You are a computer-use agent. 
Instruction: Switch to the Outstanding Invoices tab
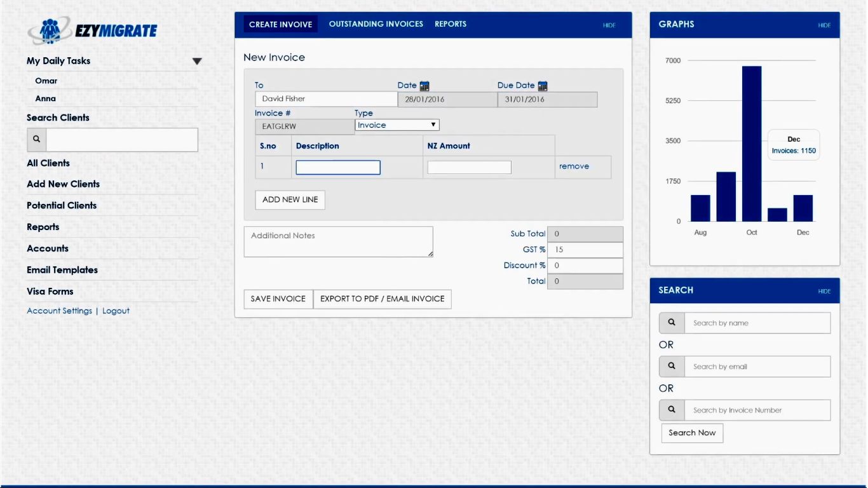point(376,24)
